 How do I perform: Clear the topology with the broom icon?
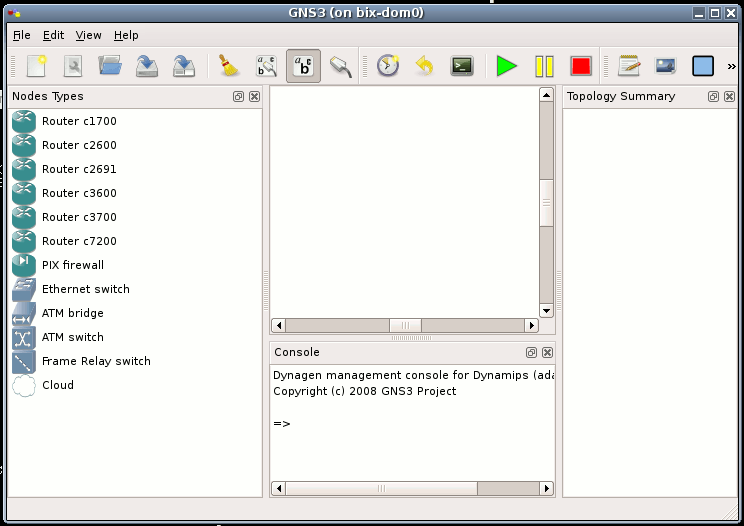tap(229, 66)
